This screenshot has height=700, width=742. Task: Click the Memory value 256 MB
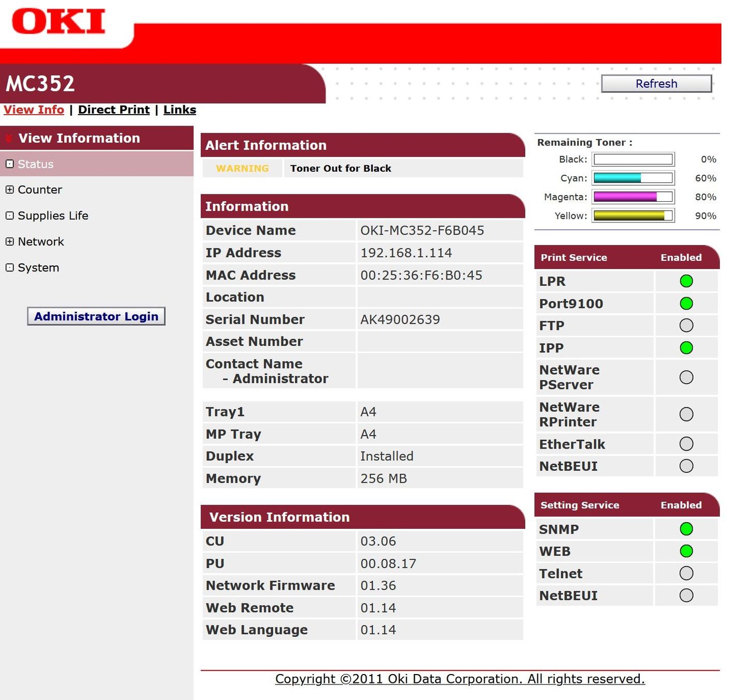[384, 479]
